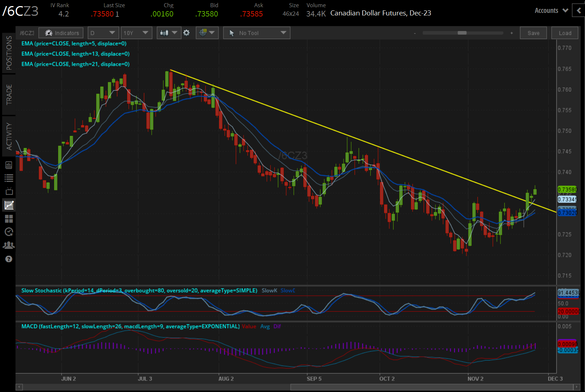Open chart settings gear icon

coord(187,33)
